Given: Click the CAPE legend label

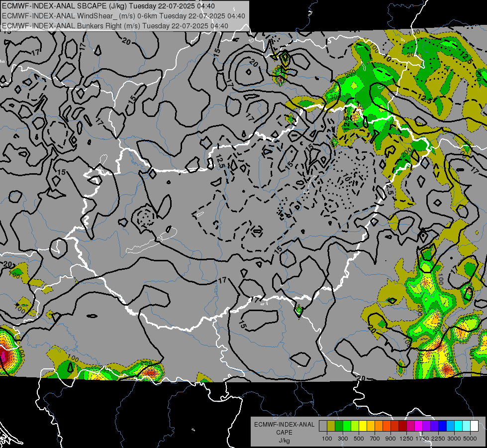Looking at the screenshot, I should click(284, 433).
